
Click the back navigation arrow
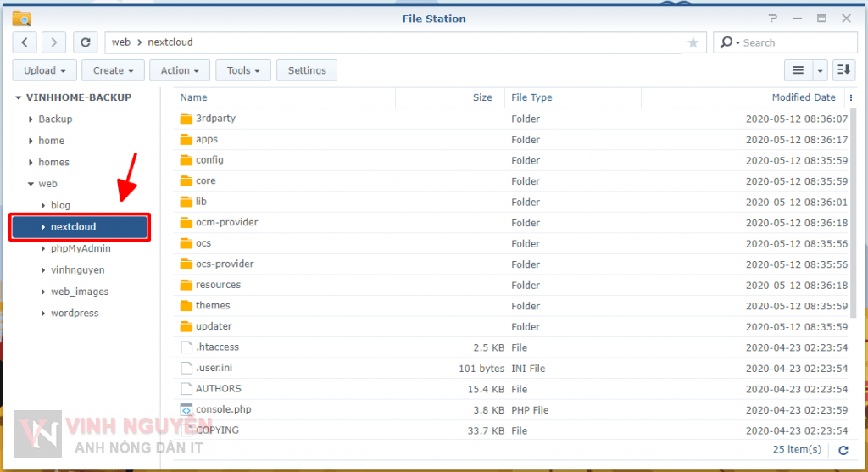25,42
